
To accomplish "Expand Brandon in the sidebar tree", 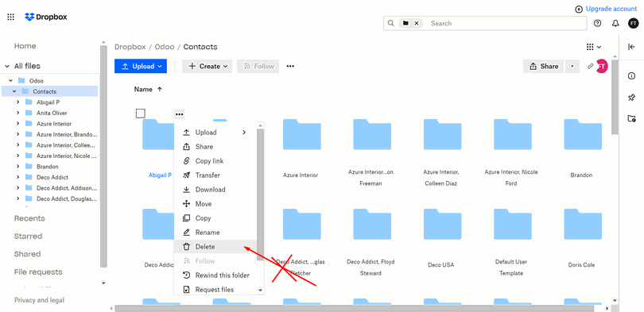I will tap(17, 167).
